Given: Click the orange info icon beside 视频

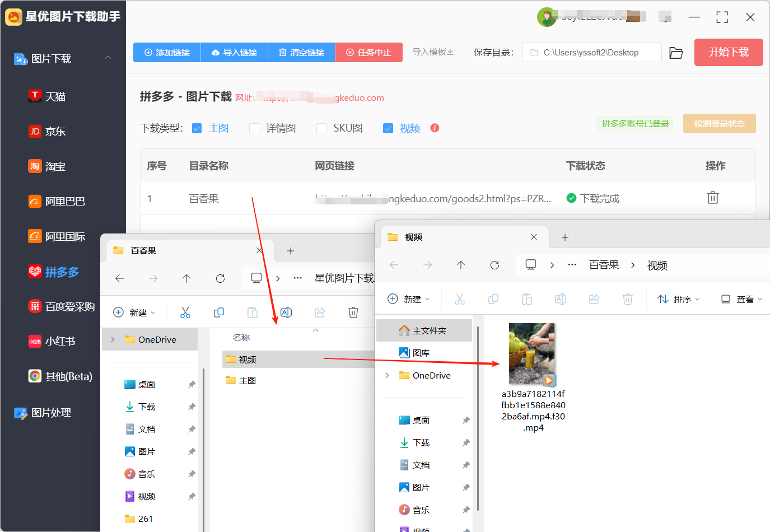Looking at the screenshot, I should (435, 128).
